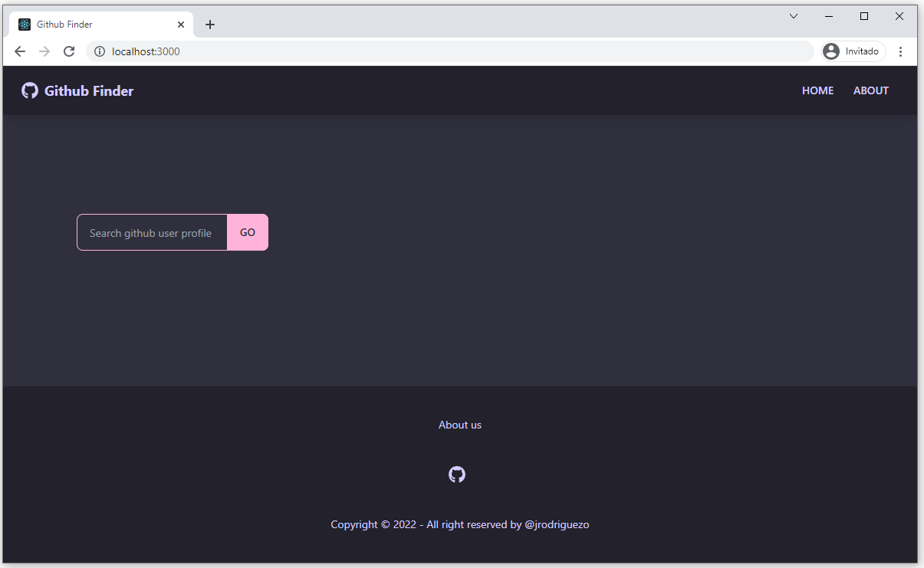Viewport: 924px width, 568px height.
Task: Click the GitHub icon in the footer
Action: 457,474
